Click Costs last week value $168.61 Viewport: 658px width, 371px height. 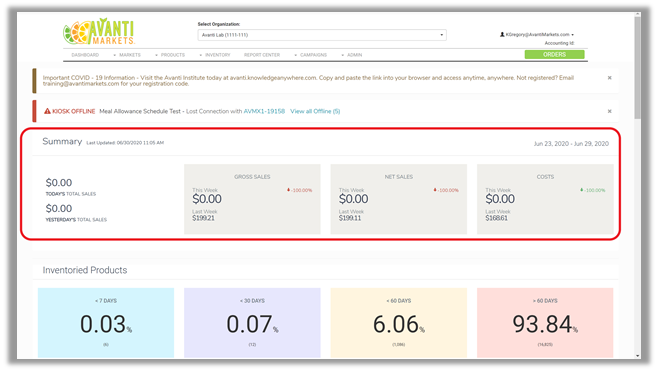click(496, 218)
